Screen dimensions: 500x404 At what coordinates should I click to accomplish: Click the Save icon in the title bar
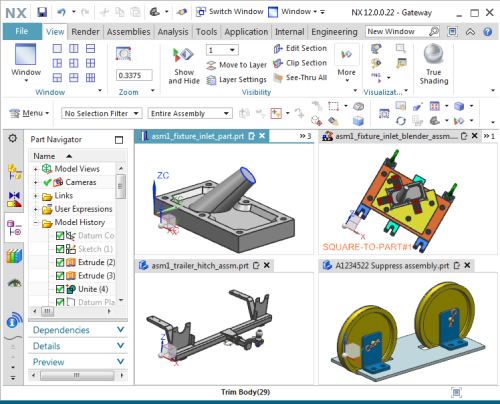[x=42, y=12]
